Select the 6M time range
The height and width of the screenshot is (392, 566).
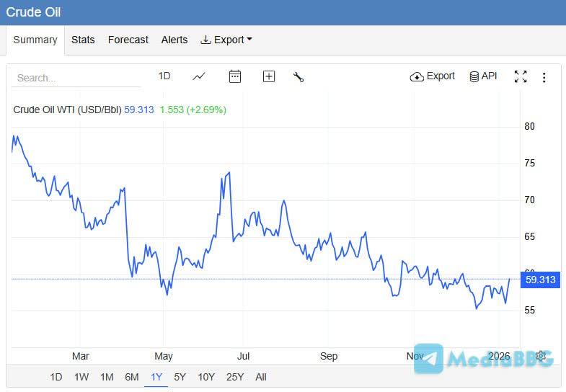pos(132,377)
